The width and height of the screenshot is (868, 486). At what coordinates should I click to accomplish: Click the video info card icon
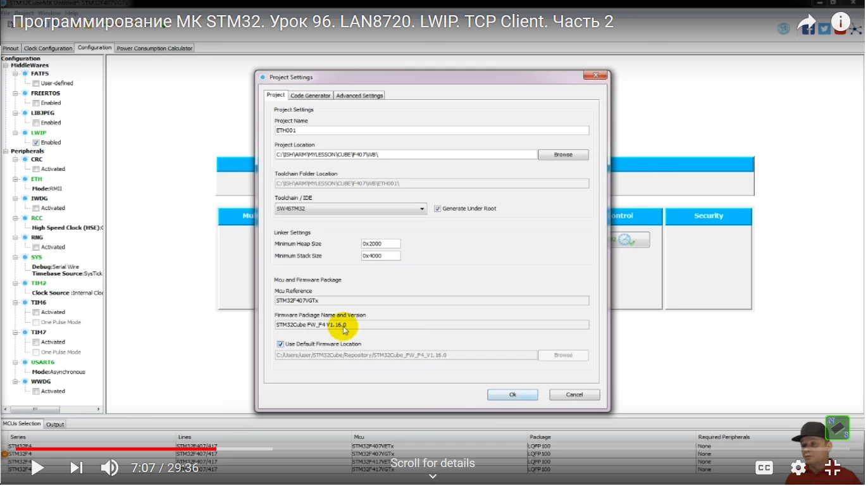841,22
